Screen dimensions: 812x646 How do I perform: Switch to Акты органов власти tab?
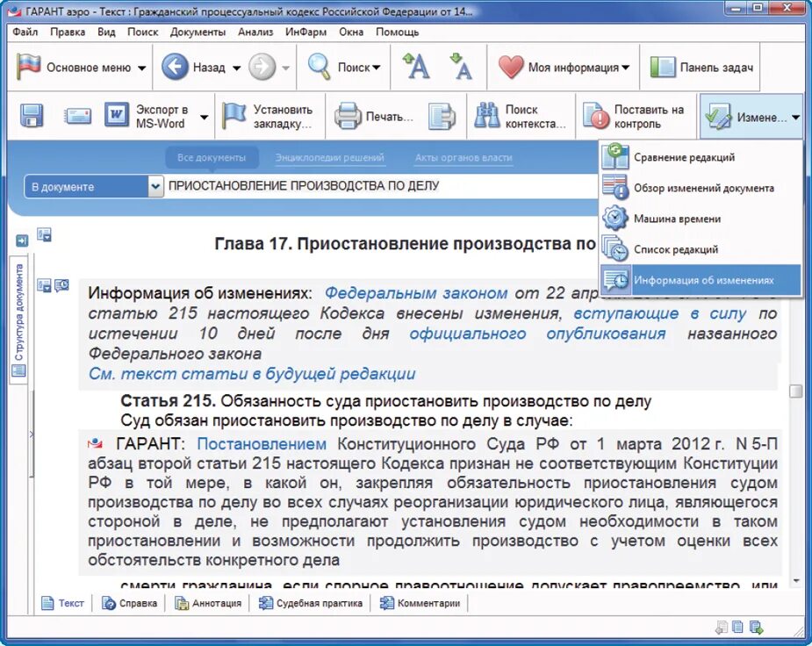coord(463,157)
